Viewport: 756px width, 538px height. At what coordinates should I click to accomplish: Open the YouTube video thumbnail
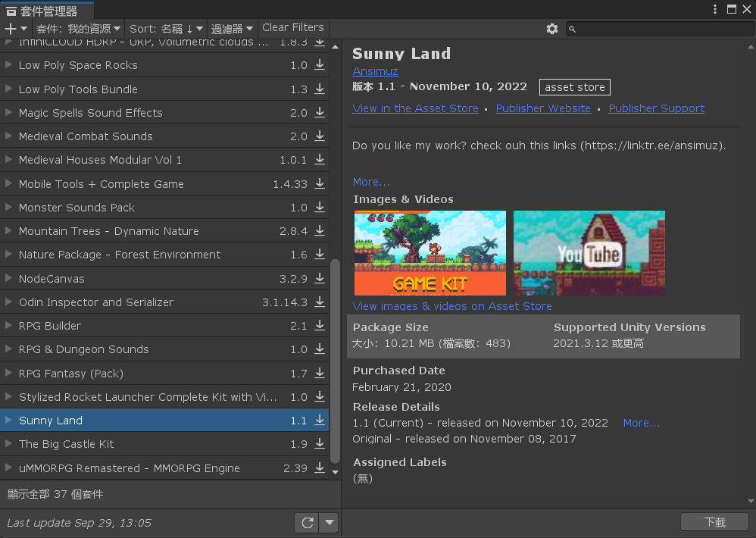click(x=589, y=253)
